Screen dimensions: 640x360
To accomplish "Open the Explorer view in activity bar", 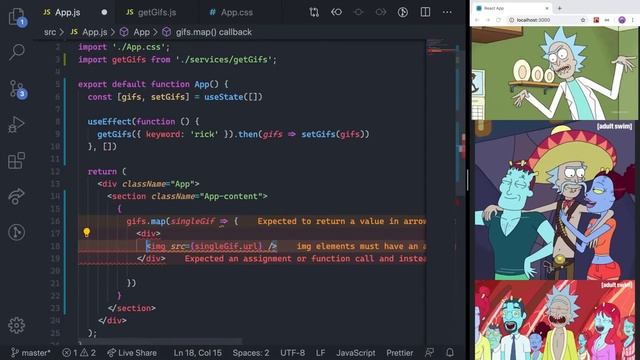I will [x=17, y=17].
